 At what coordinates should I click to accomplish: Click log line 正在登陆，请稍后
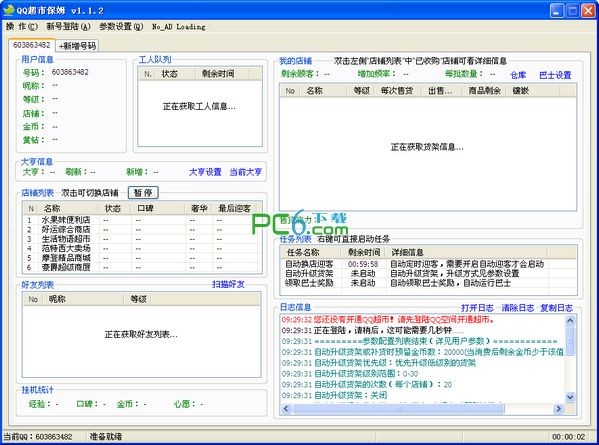click(x=372, y=330)
